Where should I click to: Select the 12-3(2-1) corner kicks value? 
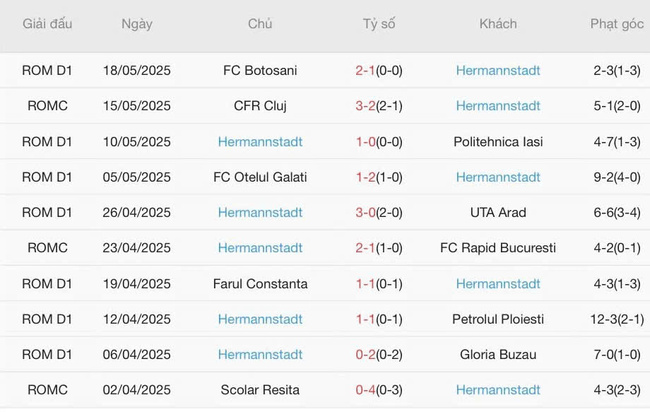[617, 319]
